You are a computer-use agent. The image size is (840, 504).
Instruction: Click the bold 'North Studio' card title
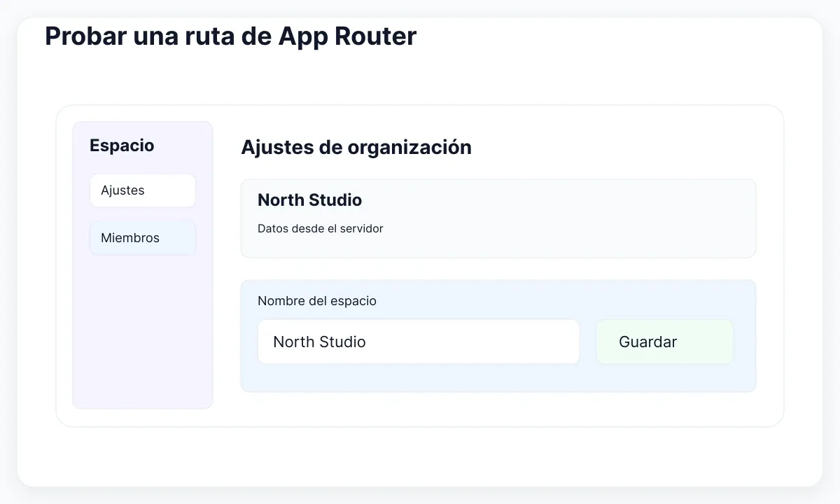click(x=310, y=200)
